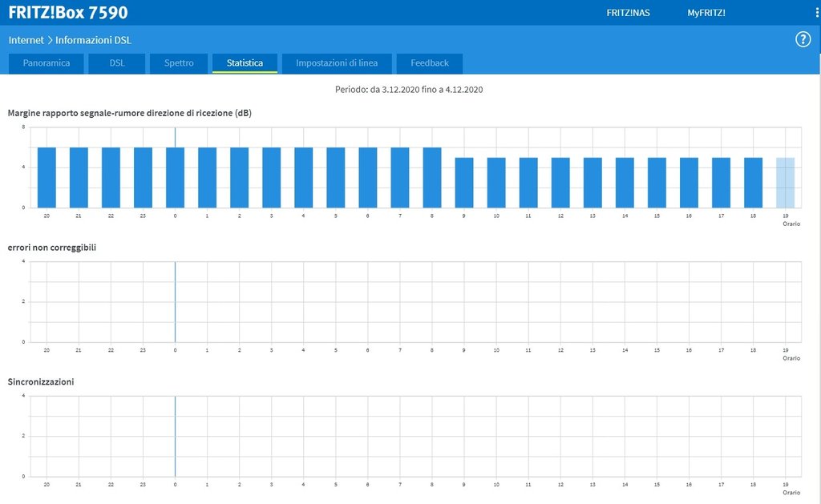Viewport: 821px width, 504px height.
Task: Click signal-noise bar at hour 14
Action: [625, 183]
